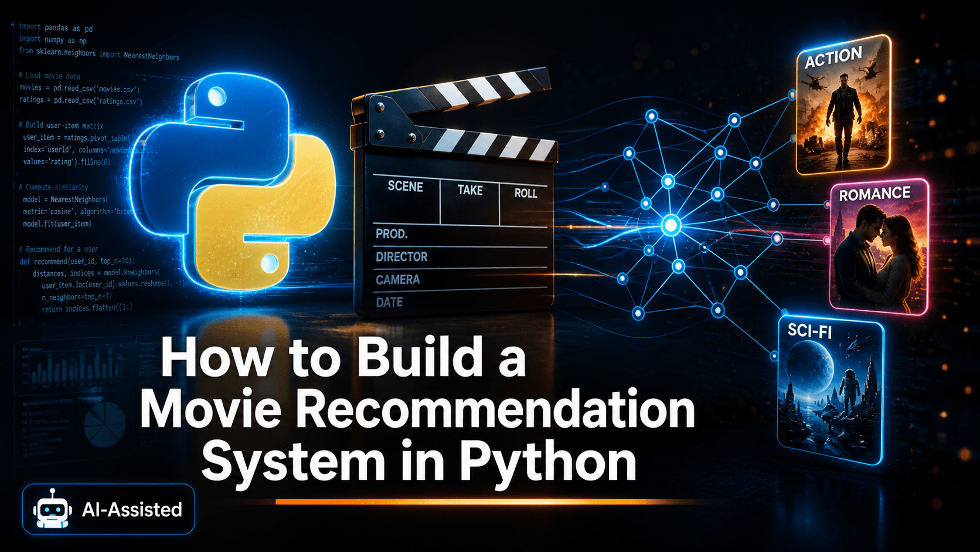Viewport: 980px width, 552px height.
Task: Click the headline "How to Build a"
Action: pos(343,357)
